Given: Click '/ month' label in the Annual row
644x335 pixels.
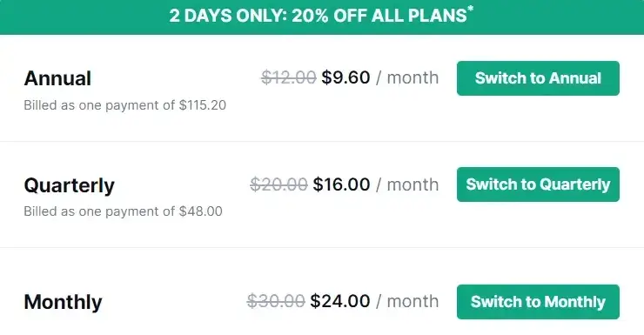Looking at the screenshot, I should click(x=407, y=77).
